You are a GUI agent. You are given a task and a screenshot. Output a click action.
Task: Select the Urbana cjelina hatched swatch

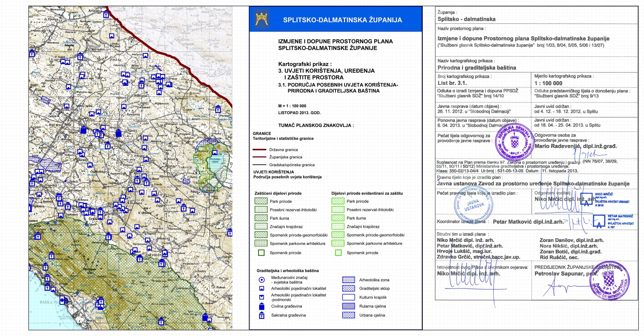348,315
